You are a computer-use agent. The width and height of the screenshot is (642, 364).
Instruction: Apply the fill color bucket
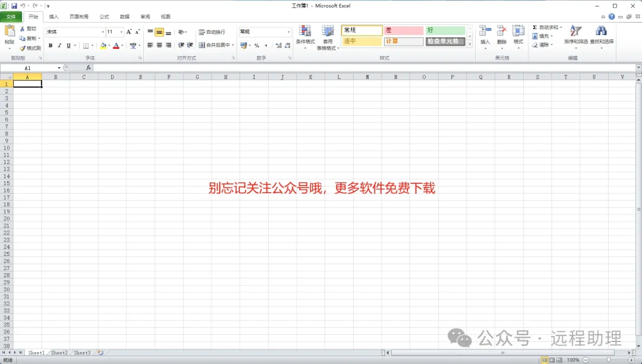103,45
